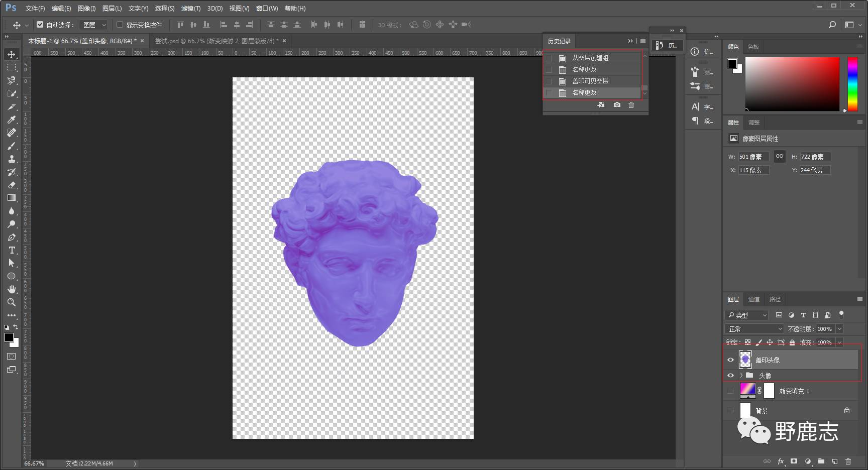The image size is (868, 470).
Task: Select the Hand tool
Action: pos(12,289)
